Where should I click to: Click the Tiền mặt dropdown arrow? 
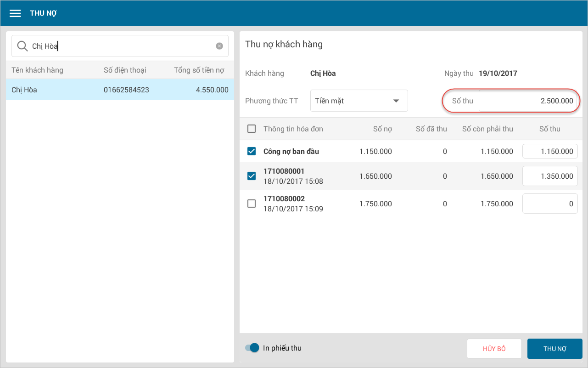[x=396, y=101]
